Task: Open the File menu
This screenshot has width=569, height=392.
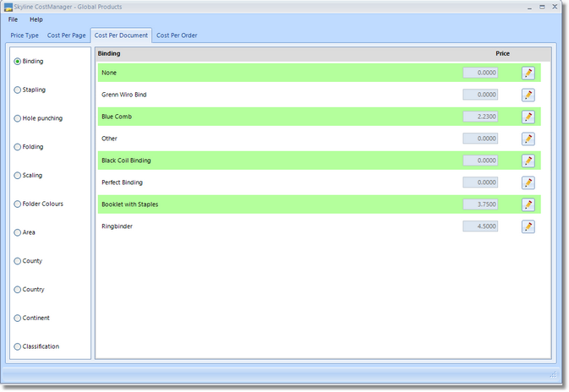Action: [x=13, y=19]
